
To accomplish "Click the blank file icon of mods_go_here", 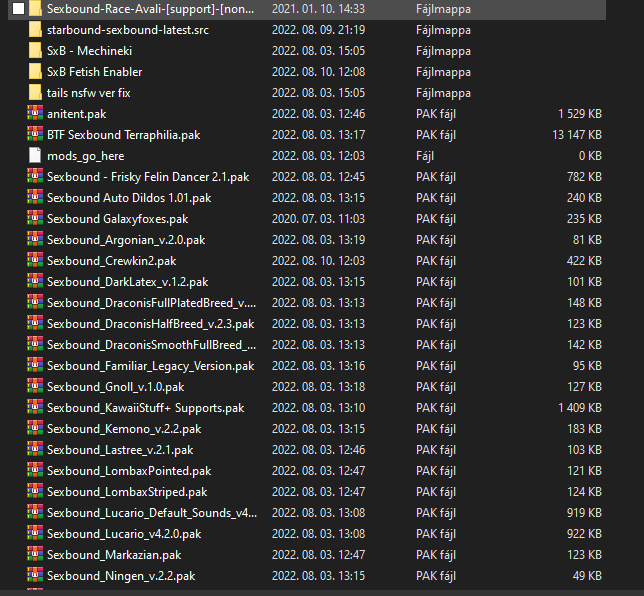I will 35,155.
